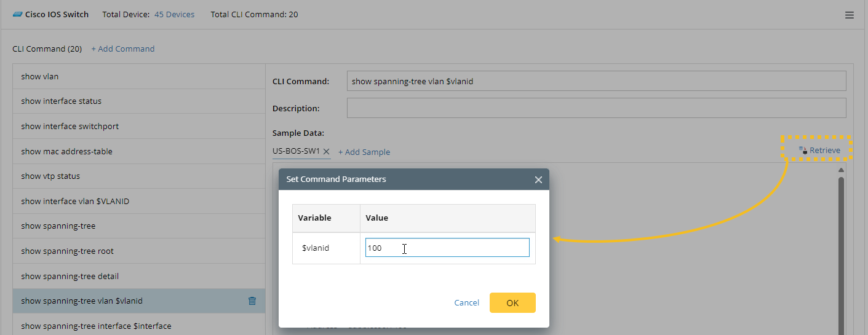This screenshot has height=335, width=868.
Task: Click the $vlanid value input field
Action: [x=447, y=248]
